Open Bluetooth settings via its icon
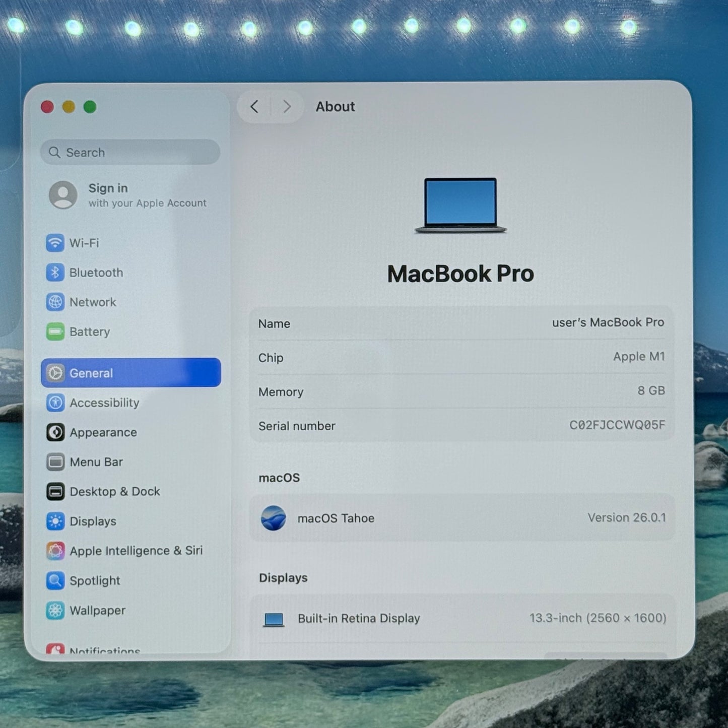The width and height of the screenshot is (728, 728). coord(55,273)
